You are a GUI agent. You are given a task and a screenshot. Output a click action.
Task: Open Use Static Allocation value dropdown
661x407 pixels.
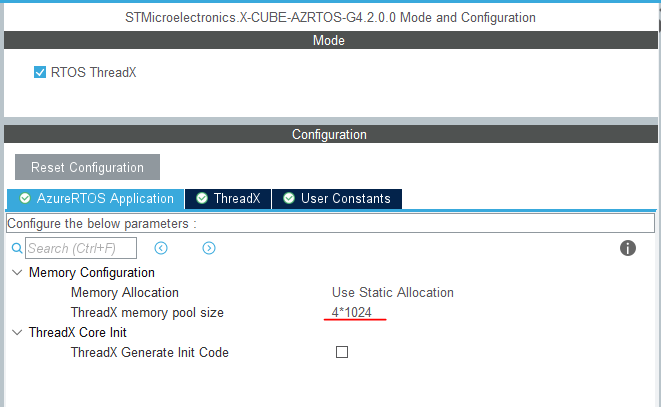pyautogui.click(x=392, y=292)
